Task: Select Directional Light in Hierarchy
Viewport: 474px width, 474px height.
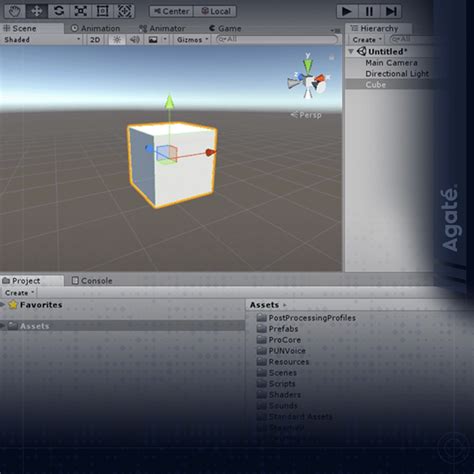Action: click(397, 74)
